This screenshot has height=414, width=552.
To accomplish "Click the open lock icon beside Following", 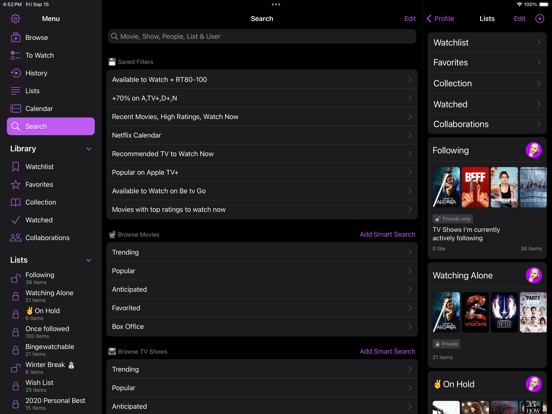I will 15,278.
